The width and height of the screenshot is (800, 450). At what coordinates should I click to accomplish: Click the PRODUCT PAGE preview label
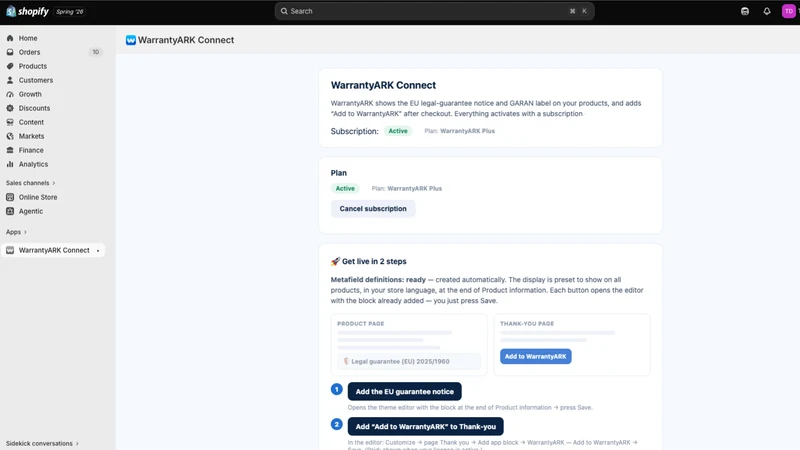coord(360,323)
